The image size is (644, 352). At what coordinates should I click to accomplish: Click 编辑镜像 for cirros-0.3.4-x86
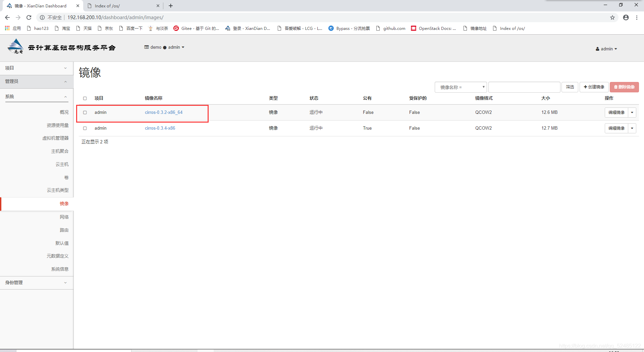pos(616,128)
